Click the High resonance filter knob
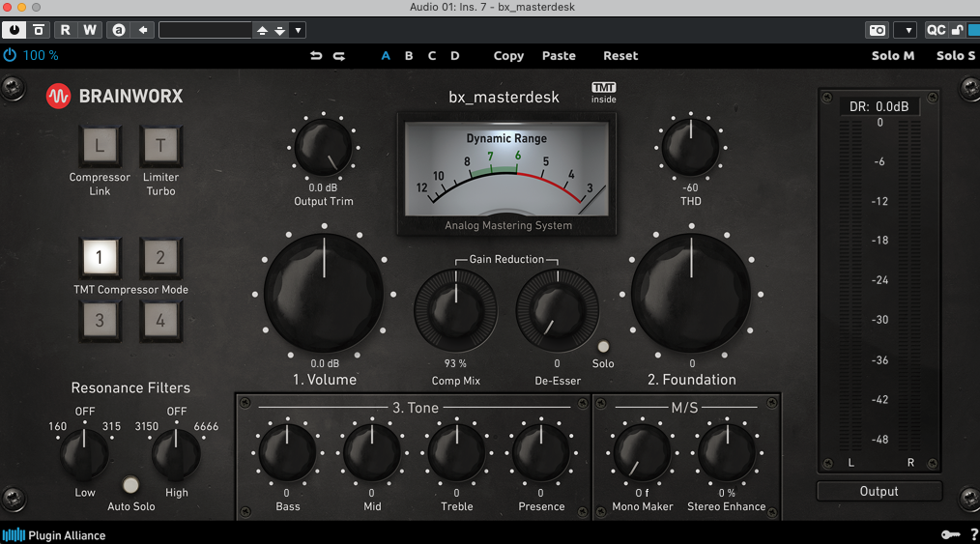The image size is (980, 544). 176,454
